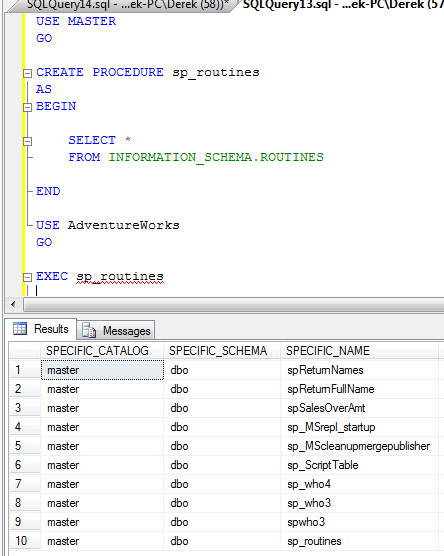Select the sp_routines cell in row 10
This screenshot has width=444, height=556.
coord(359,541)
